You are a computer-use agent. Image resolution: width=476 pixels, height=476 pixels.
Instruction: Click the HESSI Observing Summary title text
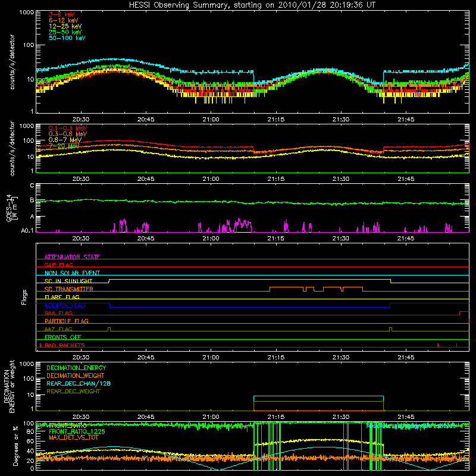pos(252,5)
